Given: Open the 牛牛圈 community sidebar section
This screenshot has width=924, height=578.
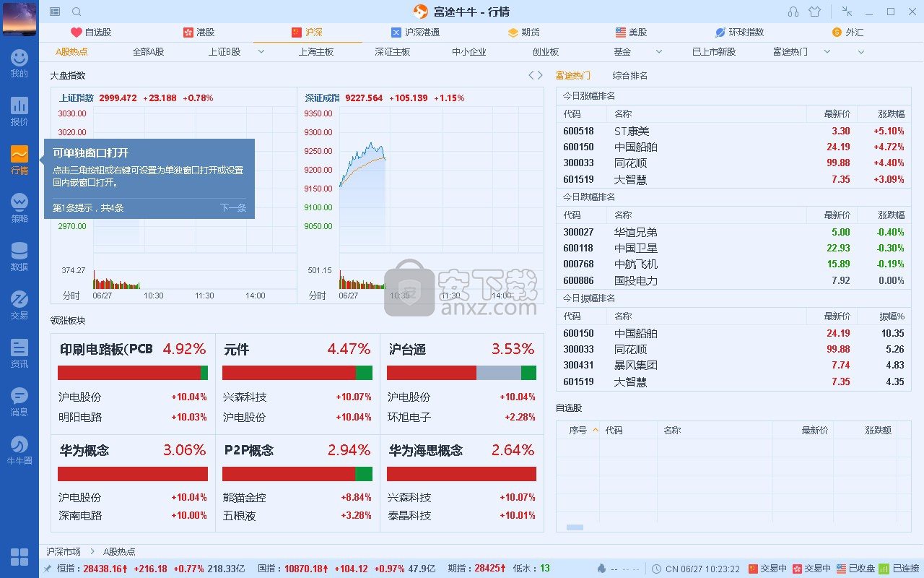Looking at the screenshot, I should [19, 451].
